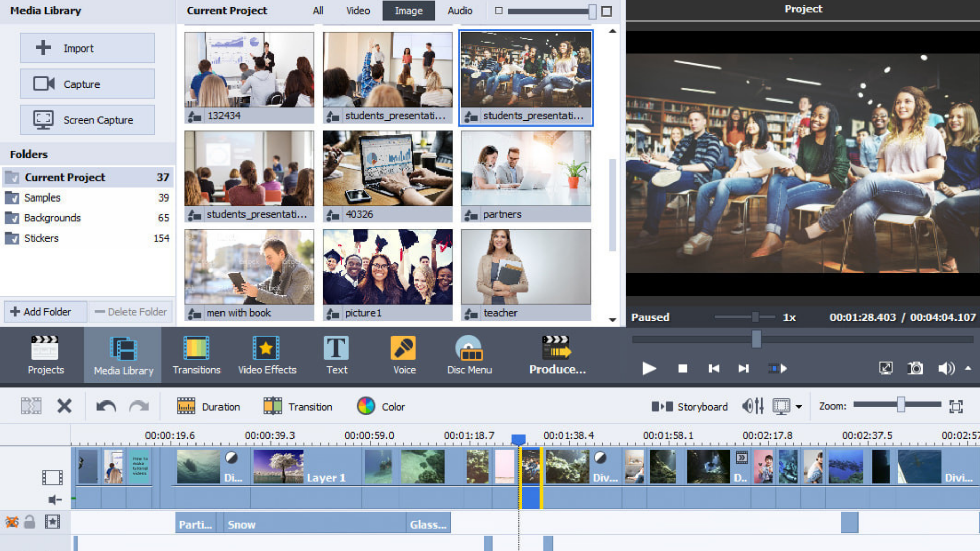
Task: Switch to Storyboard view
Action: 690,406
